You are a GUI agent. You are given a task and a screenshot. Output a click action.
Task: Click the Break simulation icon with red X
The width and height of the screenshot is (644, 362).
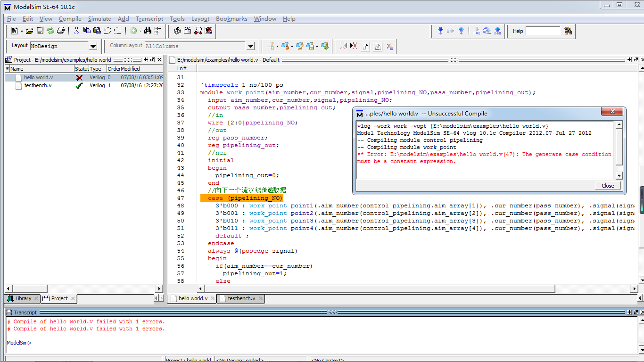pyautogui.click(x=208, y=31)
